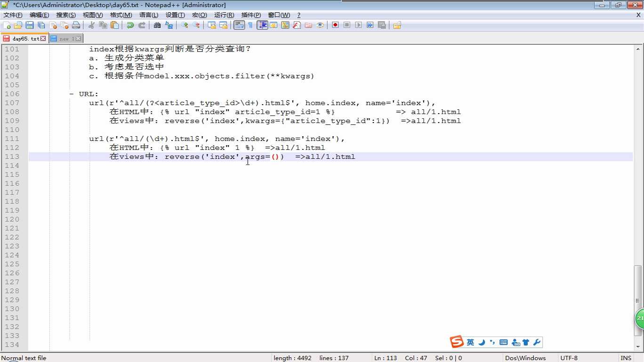644x362 pixels.
Task: Click Synchronize Vertical Scrolling icon
Action: point(212,25)
